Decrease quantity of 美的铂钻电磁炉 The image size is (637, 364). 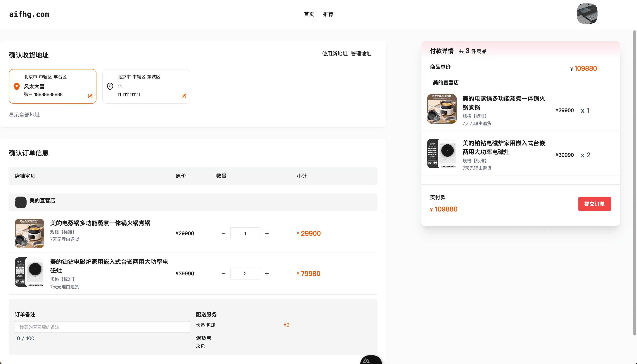[223, 274]
